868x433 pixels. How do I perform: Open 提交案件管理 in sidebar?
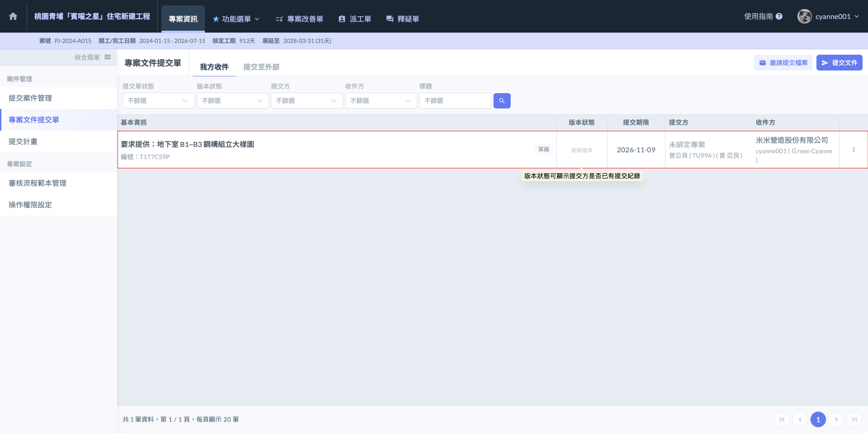(x=59, y=98)
